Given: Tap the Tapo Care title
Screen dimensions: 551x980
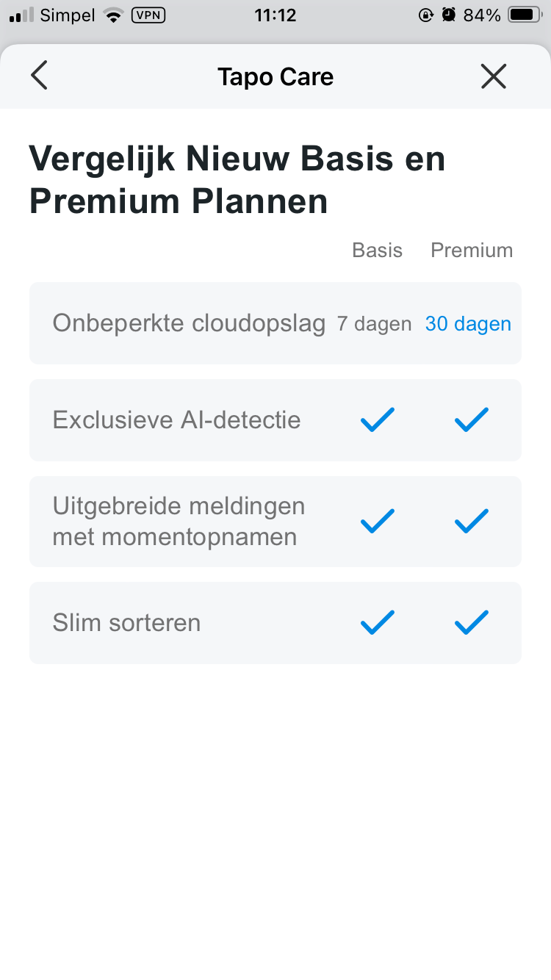Looking at the screenshot, I should (x=275, y=76).
